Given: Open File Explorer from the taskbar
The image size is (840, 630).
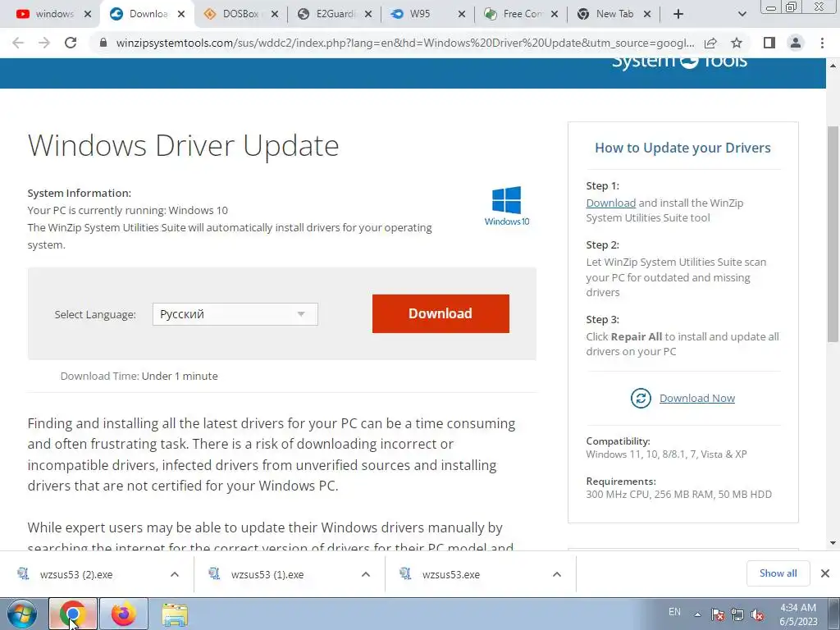Looking at the screenshot, I should (x=175, y=614).
